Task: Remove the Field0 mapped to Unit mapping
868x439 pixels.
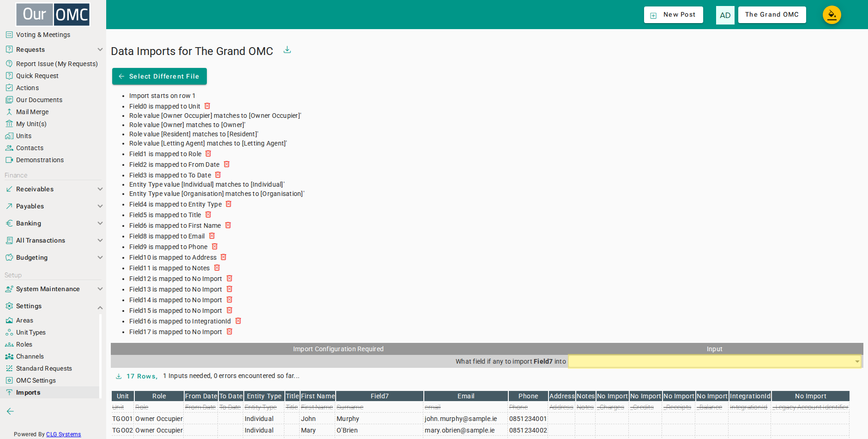Action: (207, 106)
